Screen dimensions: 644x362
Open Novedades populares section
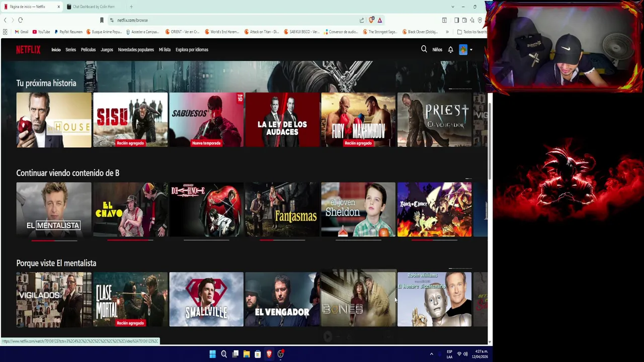pyautogui.click(x=136, y=50)
